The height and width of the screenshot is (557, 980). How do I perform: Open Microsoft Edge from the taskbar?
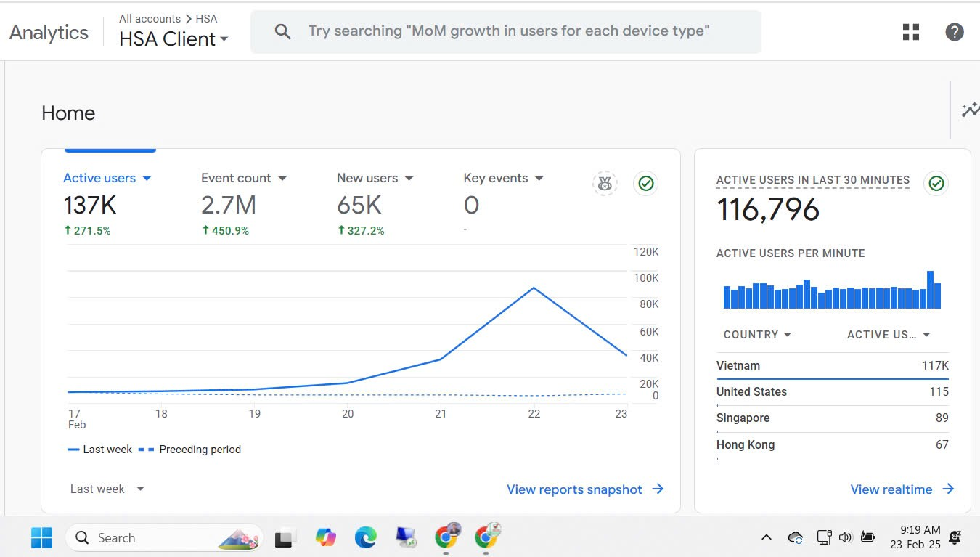coord(365,537)
